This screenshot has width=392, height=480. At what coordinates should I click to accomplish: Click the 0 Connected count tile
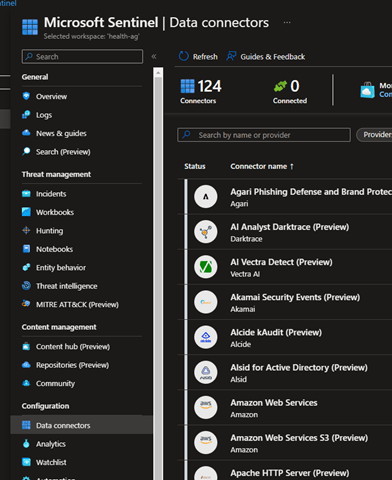[290, 91]
